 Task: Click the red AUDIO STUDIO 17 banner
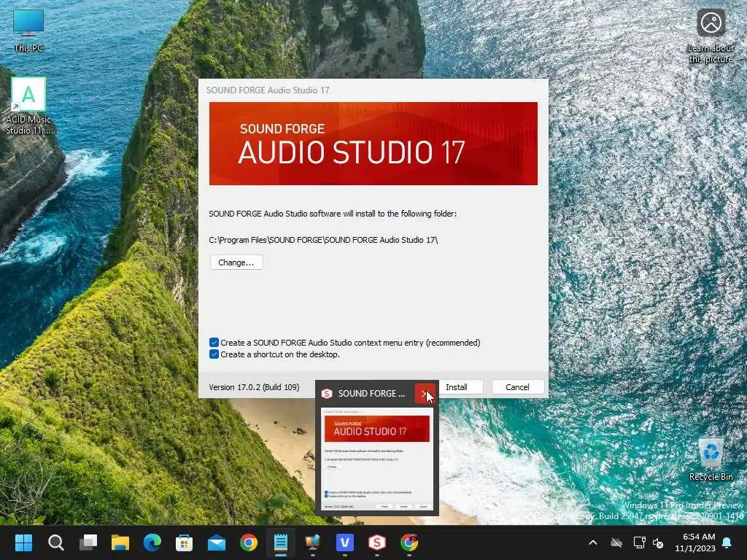(x=373, y=144)
